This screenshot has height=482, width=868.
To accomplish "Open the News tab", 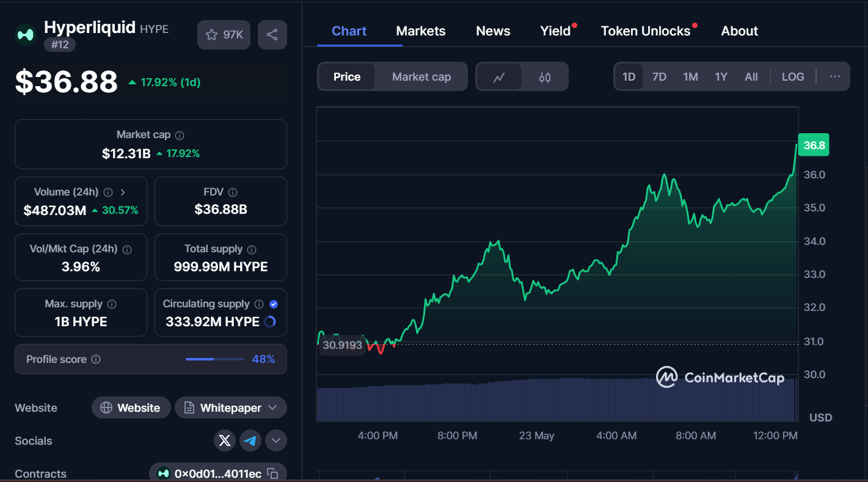I will click(493, 31).
